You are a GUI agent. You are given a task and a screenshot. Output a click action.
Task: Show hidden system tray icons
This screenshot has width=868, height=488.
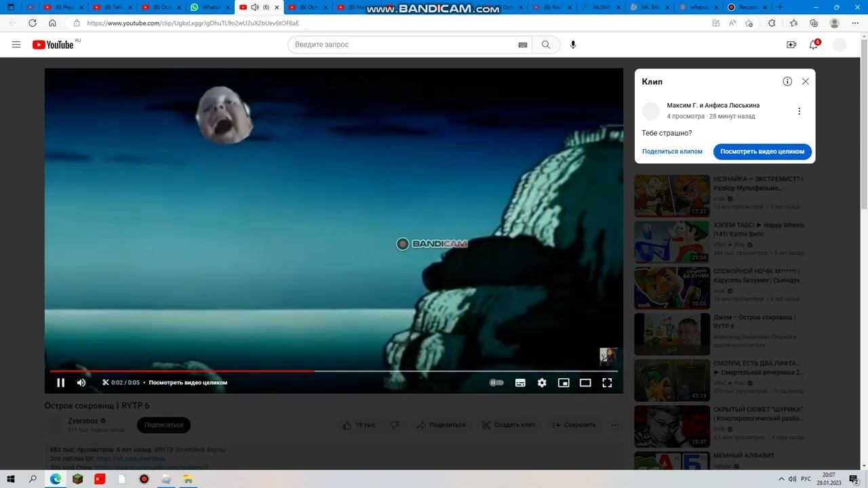coord(781,479)
